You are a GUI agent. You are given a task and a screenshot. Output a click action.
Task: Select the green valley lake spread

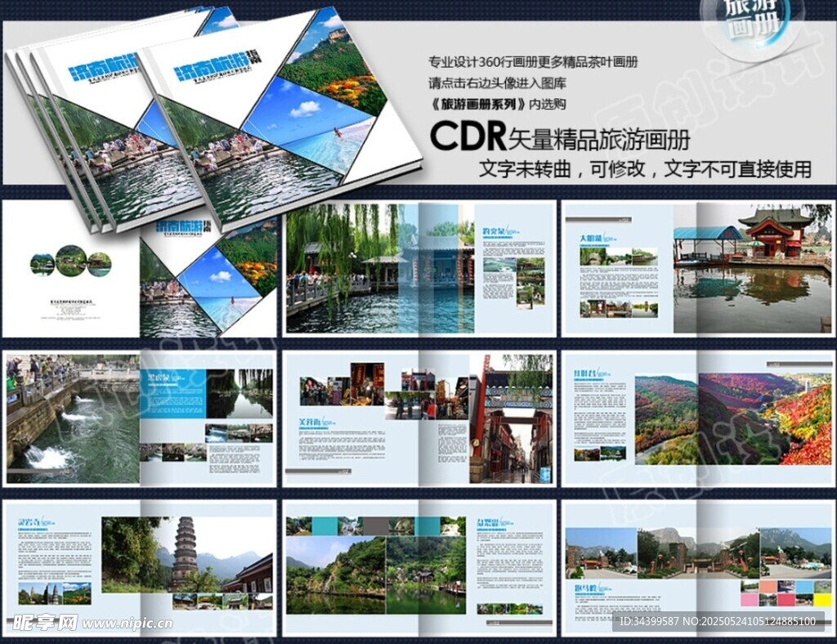click(419, 568)
